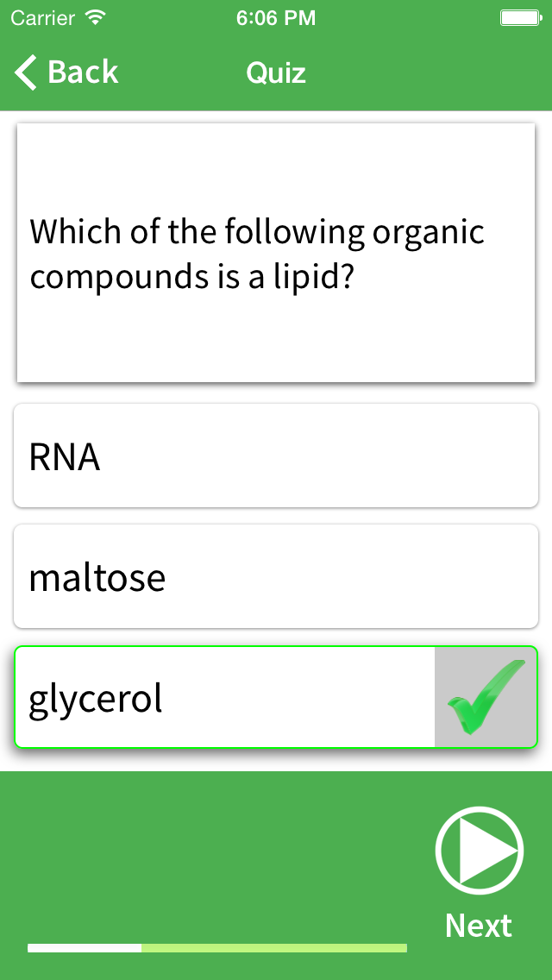Click the Back label text

tap(83, 72)
